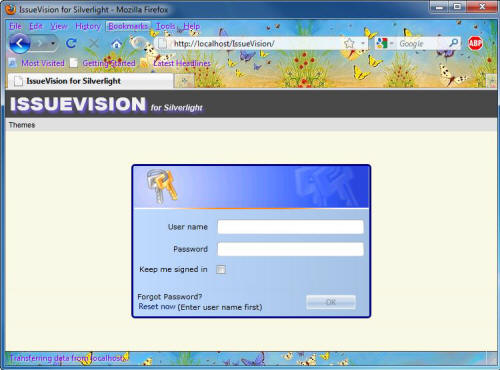Image resolution: width=500 pixels, height=370 pixels.
Task: Open the Tools menu
Action: click(166, 26)
